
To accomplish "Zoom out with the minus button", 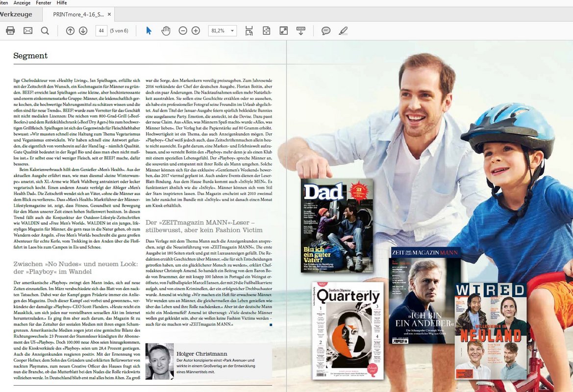I will [183, 31].
